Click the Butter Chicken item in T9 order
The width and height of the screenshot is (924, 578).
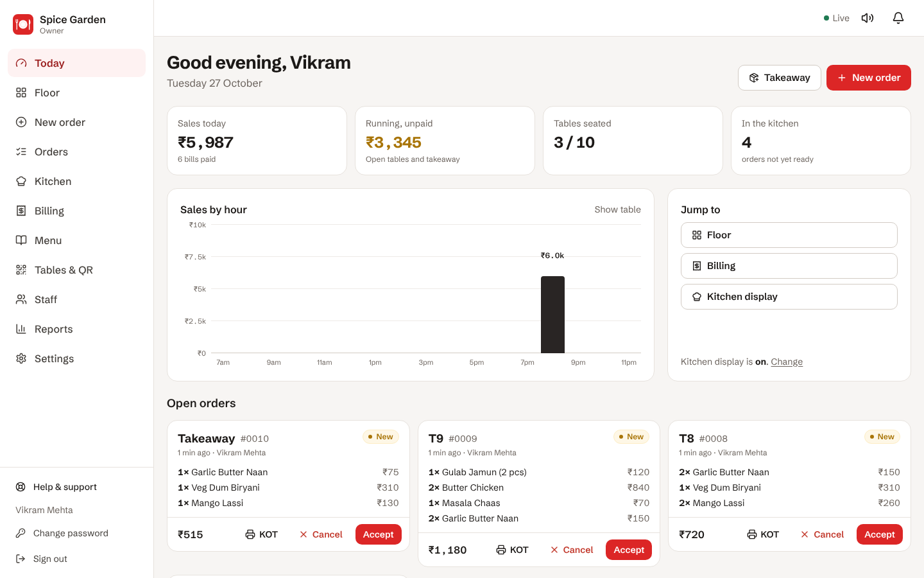pyautogui.click(x=539, y=487)
